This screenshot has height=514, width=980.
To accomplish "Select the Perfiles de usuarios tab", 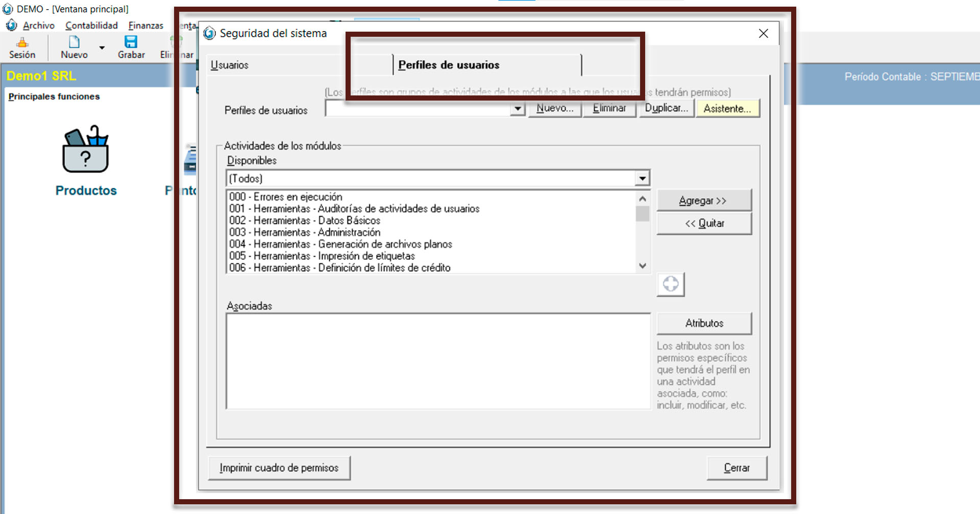I will point(449,65).
